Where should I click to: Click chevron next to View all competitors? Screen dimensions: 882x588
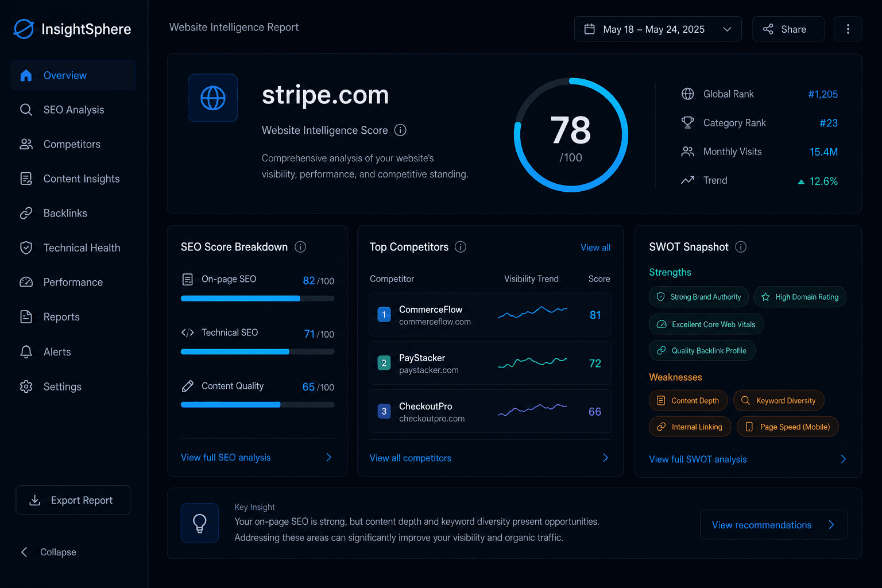pyautogui.click(x=605, y=458)
